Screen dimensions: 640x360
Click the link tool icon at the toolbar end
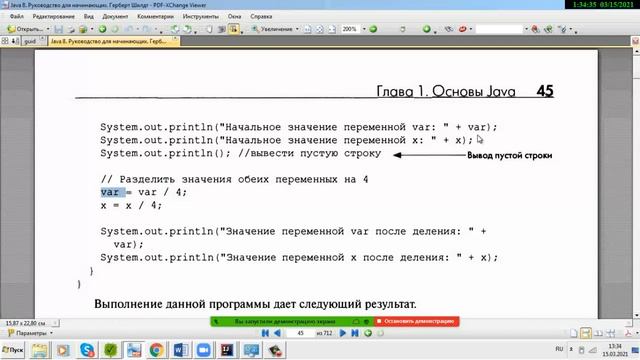(563, 29)
